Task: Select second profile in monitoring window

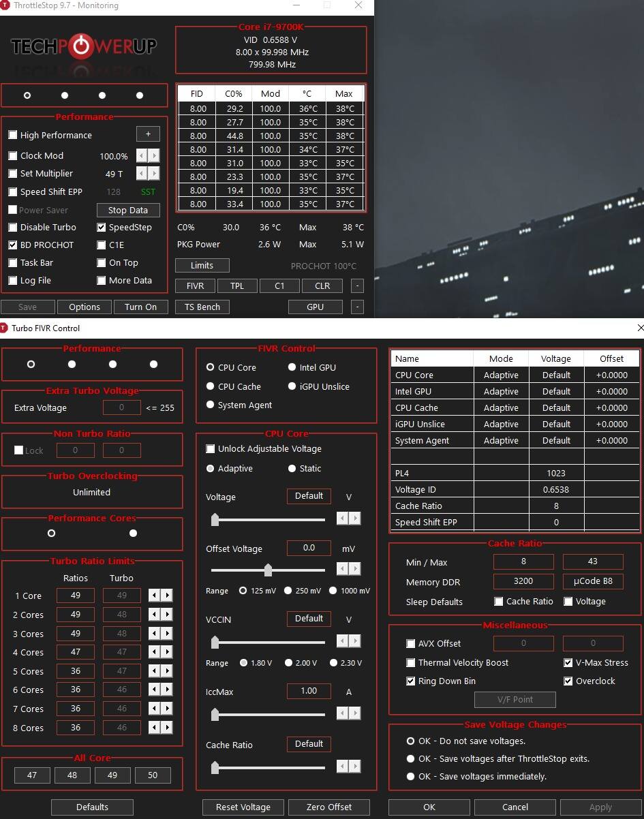Action: point(65,95)
